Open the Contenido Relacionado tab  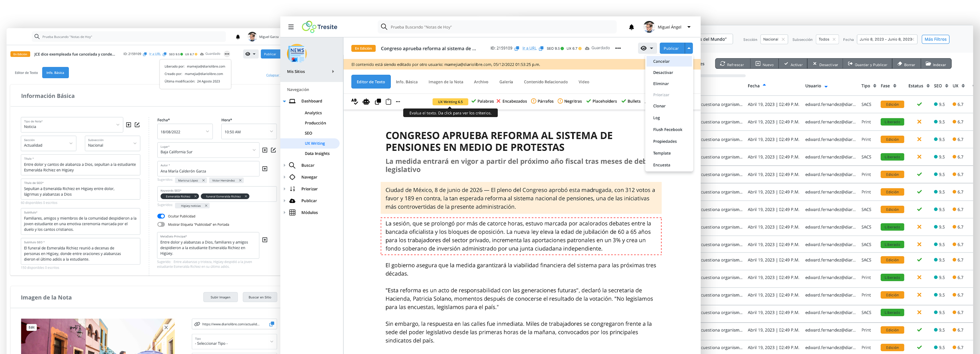[546, 82]
